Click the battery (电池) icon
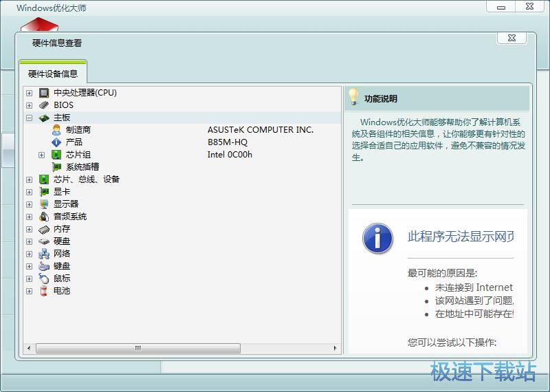 [44, 291]
